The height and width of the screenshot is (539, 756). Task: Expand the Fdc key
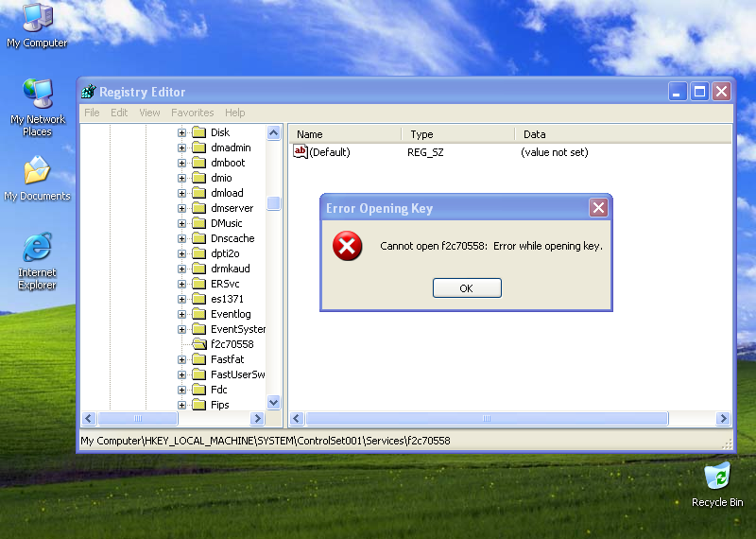coord(181,390)
